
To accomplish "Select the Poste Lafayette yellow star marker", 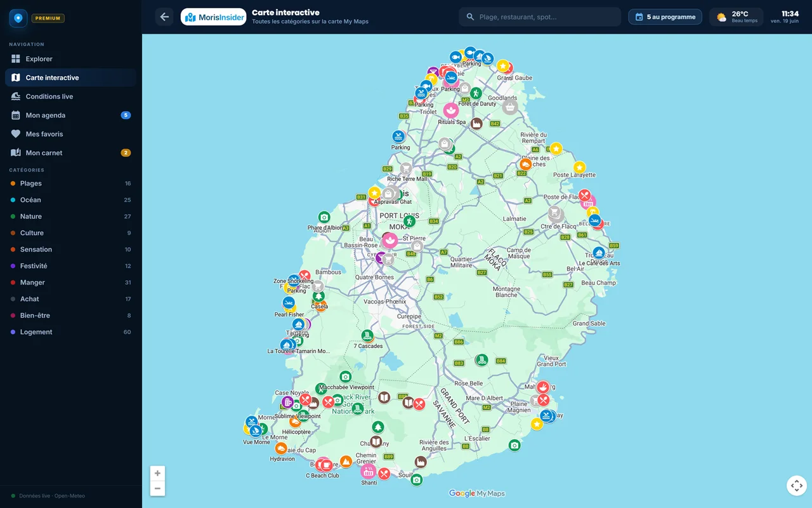I will tap(579, 168).
